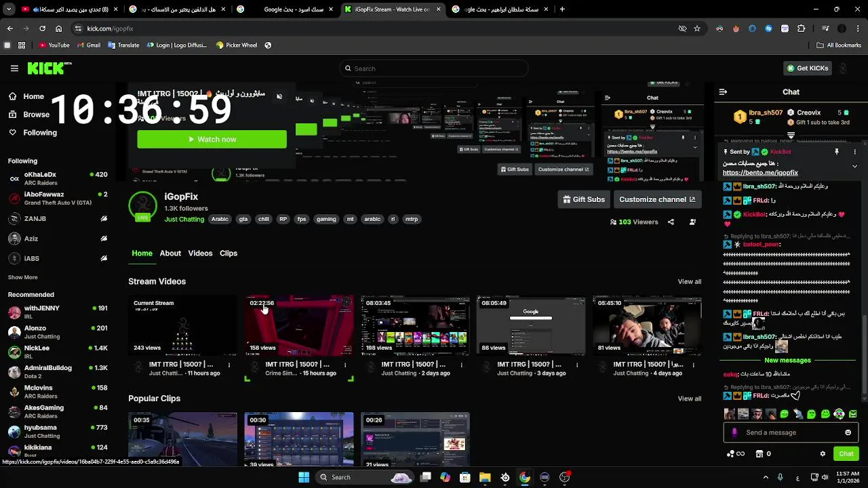Viewport: 868px width, 488px height.
Task: Open Picker Wheel bookmark
Action: pos(236,45)
